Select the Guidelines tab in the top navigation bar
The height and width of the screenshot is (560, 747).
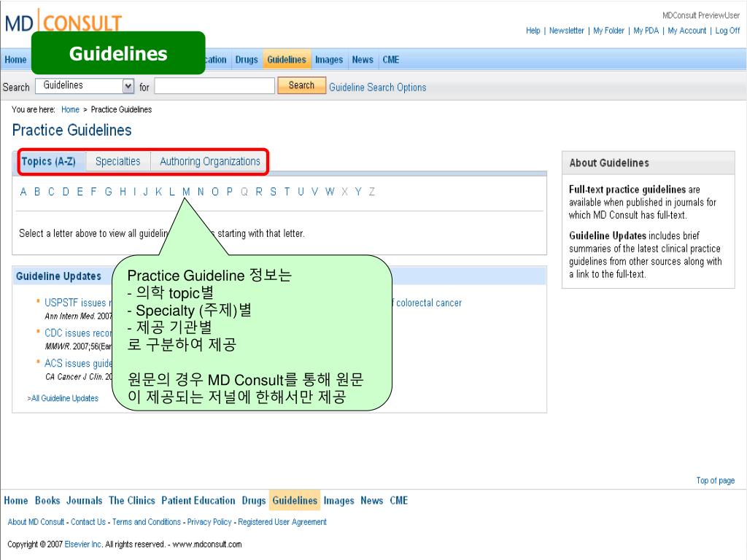(x=286, y=60)
